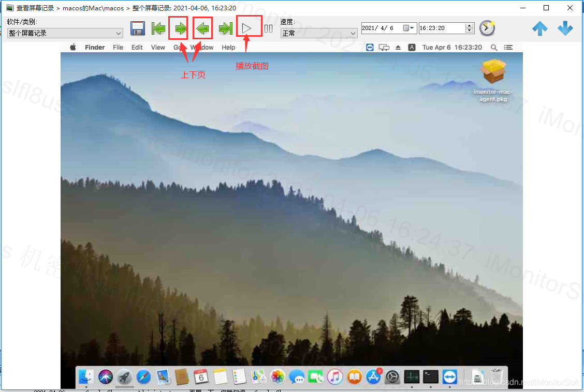The width and height of the screenshot is (584, 392).
Task: Pause the screenshot playback
Action: pos(268,28)
